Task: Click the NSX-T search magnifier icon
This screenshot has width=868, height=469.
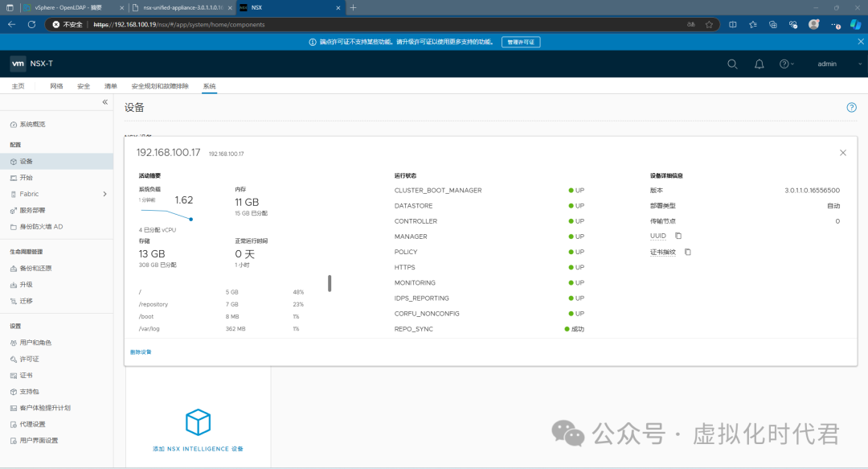Action: point(732,64)
